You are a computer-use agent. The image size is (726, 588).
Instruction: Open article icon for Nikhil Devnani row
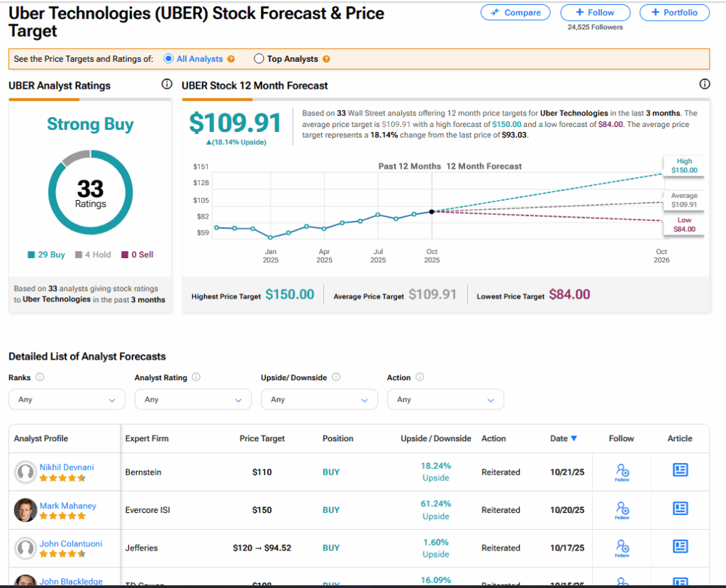[680, 471]
